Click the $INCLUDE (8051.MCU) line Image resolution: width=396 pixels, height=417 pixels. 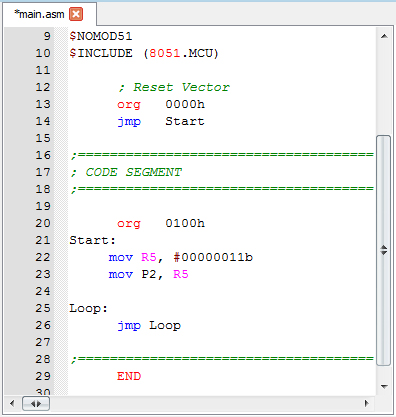pos(144,53)
